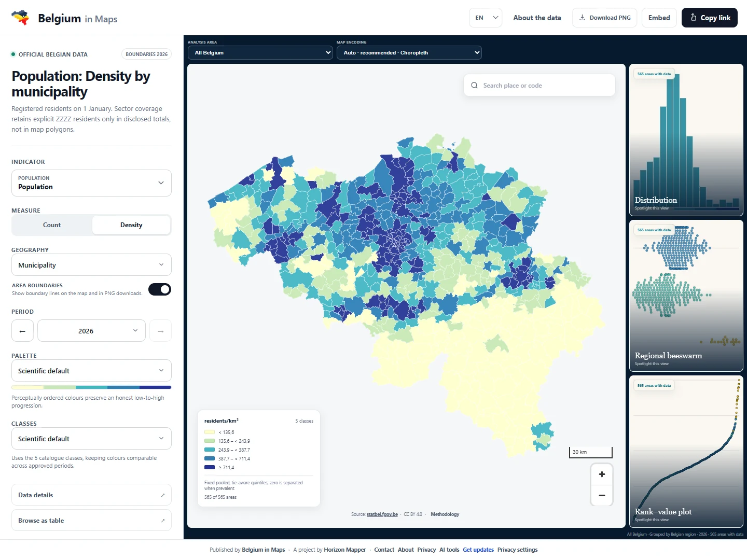
Task: Open the footer AI tools link
Action: click(x=449, y=550)
